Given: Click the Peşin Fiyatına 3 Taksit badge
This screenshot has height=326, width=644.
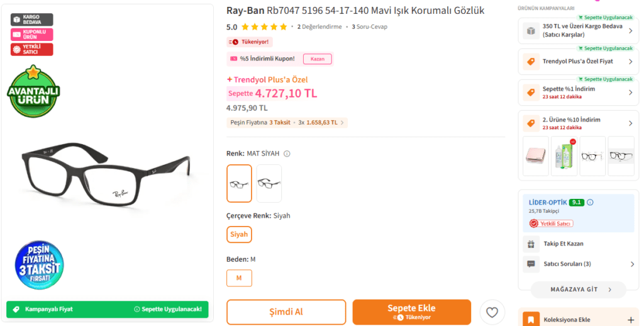Looking at the screenshot, I should pos(40,266).
